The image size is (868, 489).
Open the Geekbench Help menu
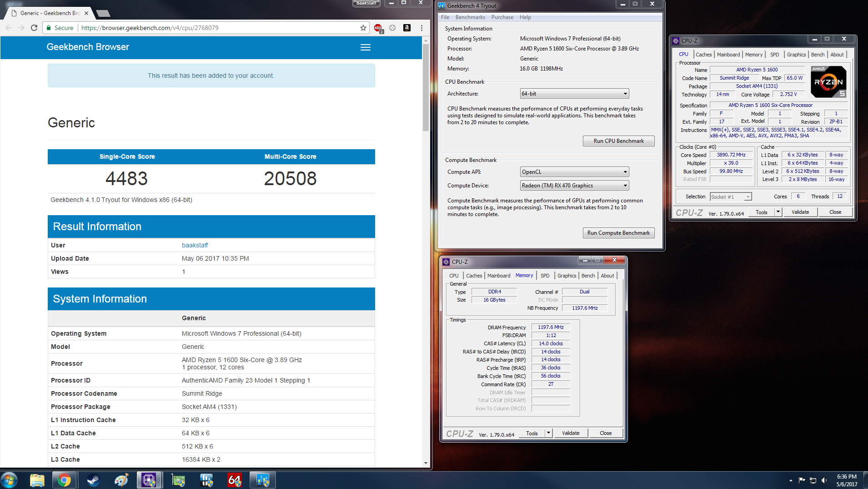pos(525,17)
